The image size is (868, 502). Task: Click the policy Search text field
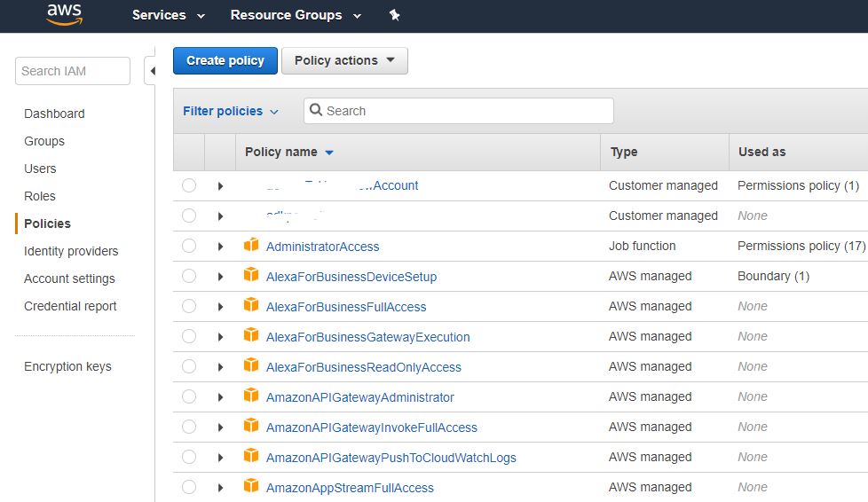click(x=458, y=111)
